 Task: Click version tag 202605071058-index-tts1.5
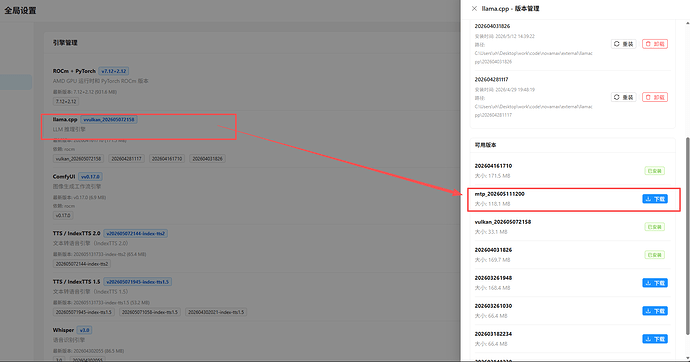150,312
